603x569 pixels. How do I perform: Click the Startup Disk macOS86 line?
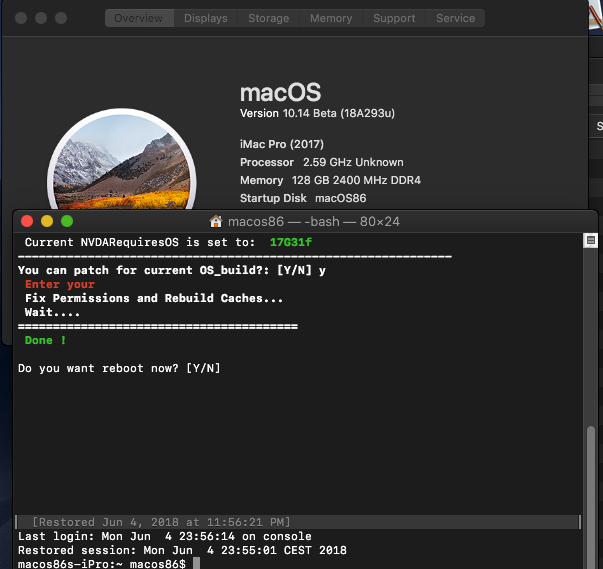(x=303, y=198)
